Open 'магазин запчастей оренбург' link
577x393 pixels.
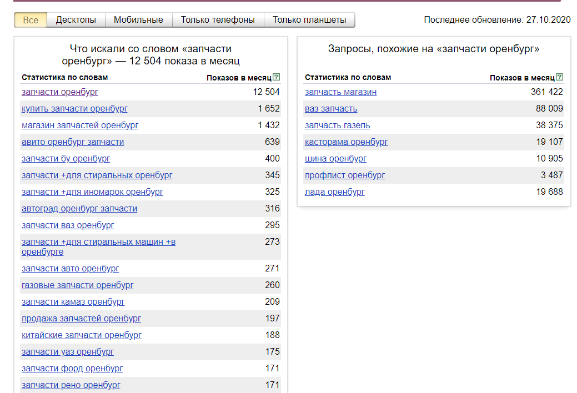pyautogui.click(x=80, y=125)
